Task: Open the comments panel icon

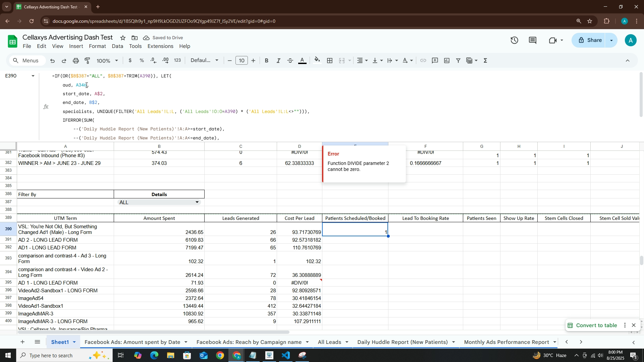Action: (533, 41)
